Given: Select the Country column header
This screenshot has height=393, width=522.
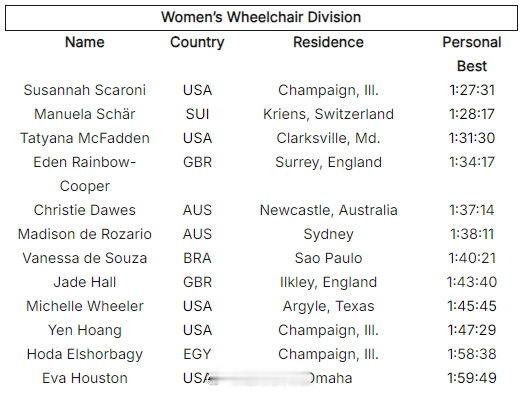Looking at the screenshot, I should pyautogui.click(x=197, y=43).
